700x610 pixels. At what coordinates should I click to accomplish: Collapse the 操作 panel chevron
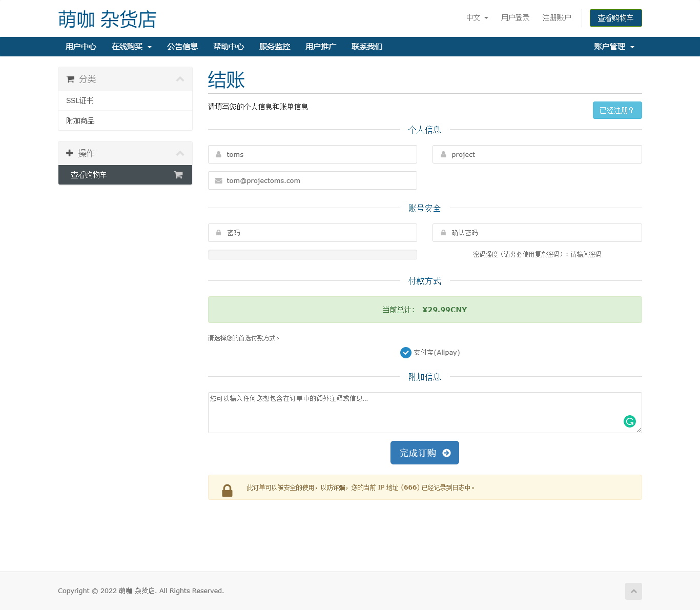coord(180,153)
